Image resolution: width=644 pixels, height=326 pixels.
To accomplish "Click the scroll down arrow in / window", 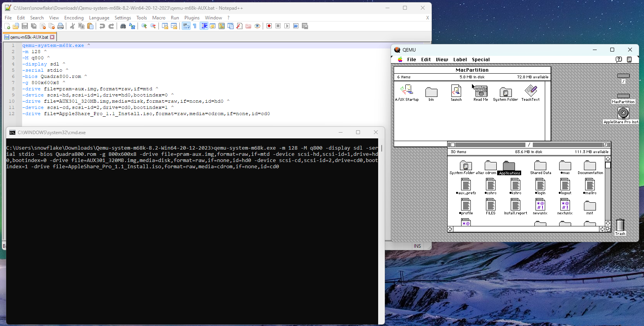I will point(608,223).
